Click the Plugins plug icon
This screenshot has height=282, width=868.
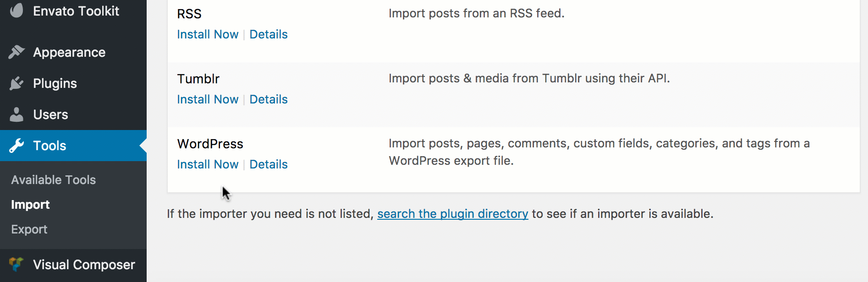click(x=16, y=83)
